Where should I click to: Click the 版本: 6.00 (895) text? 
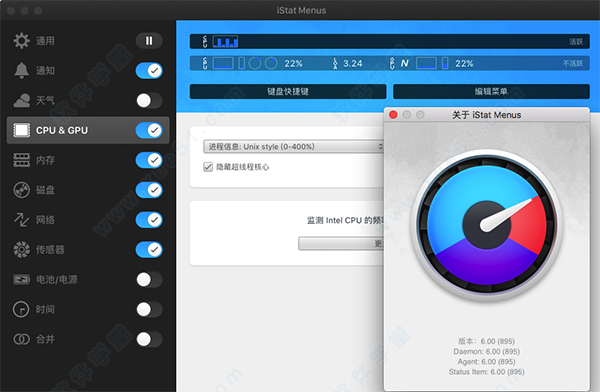486,341
